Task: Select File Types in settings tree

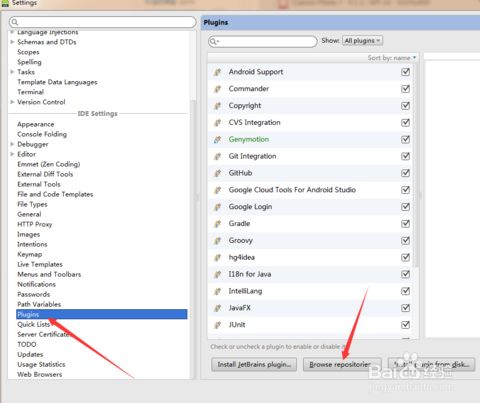Action: 32,204
